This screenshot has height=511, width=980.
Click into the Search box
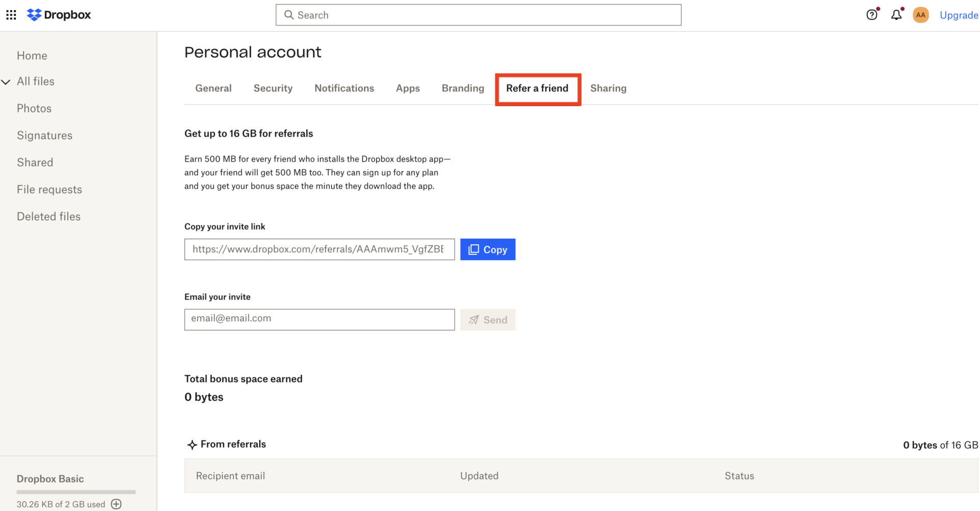coord(478,15)
